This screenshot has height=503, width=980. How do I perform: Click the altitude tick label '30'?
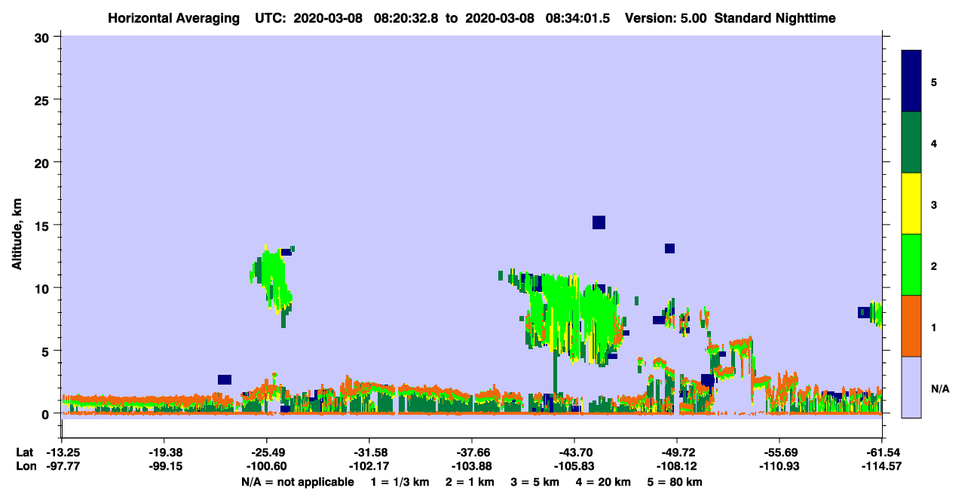tap(44, 37)
